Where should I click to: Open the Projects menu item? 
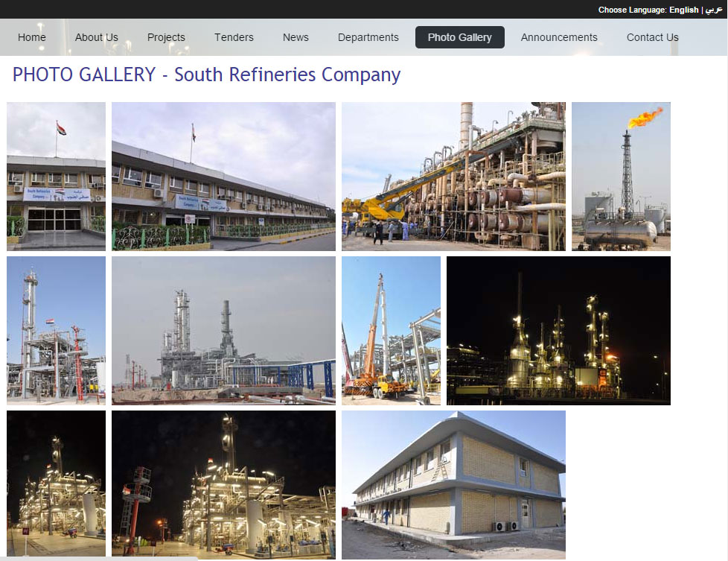point(166,37)
